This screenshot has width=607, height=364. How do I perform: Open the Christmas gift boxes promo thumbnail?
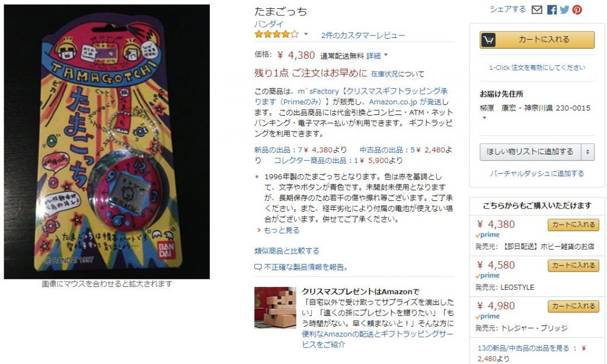(275, 308)
